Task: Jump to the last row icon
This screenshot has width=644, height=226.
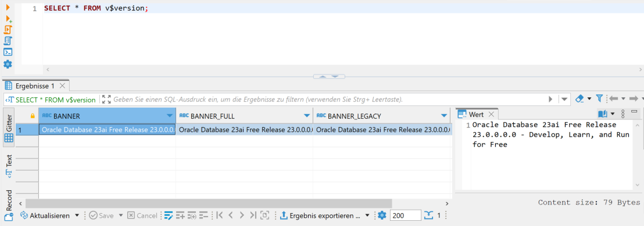Action: coord(253,216)
